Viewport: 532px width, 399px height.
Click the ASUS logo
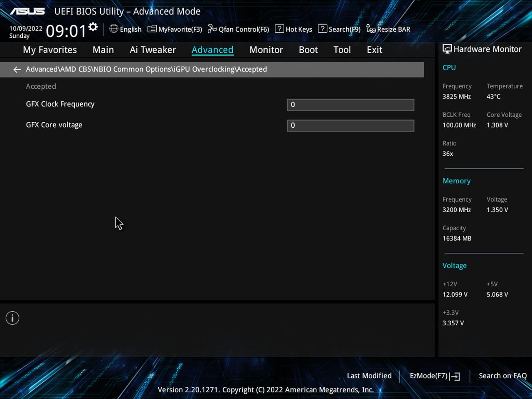tap(27, 11)
